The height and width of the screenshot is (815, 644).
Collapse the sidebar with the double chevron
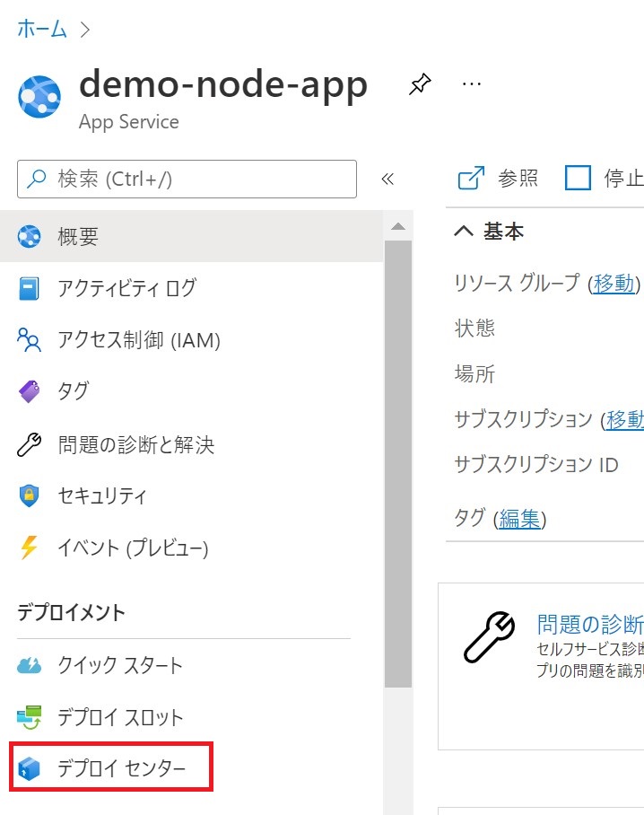tap(387, 180)
